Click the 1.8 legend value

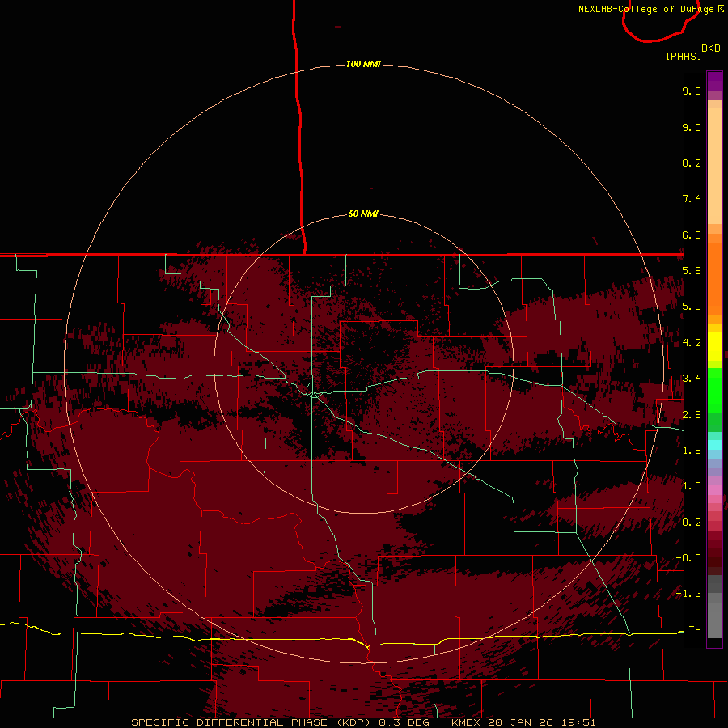click(x=692, y=451)
